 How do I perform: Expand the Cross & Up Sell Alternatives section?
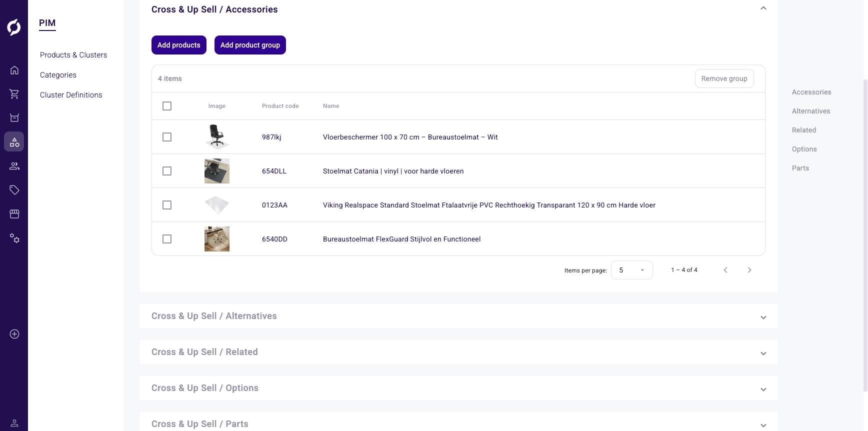[763, 317]
